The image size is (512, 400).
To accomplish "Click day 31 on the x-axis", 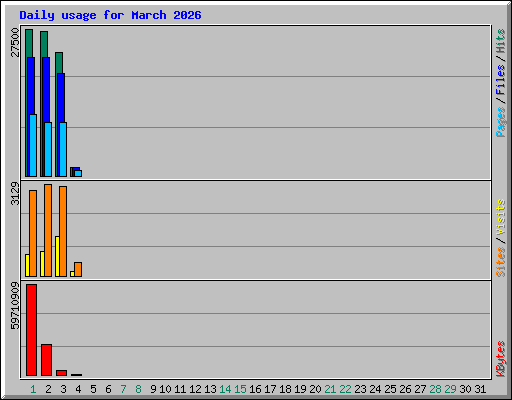I will [480, 389].
